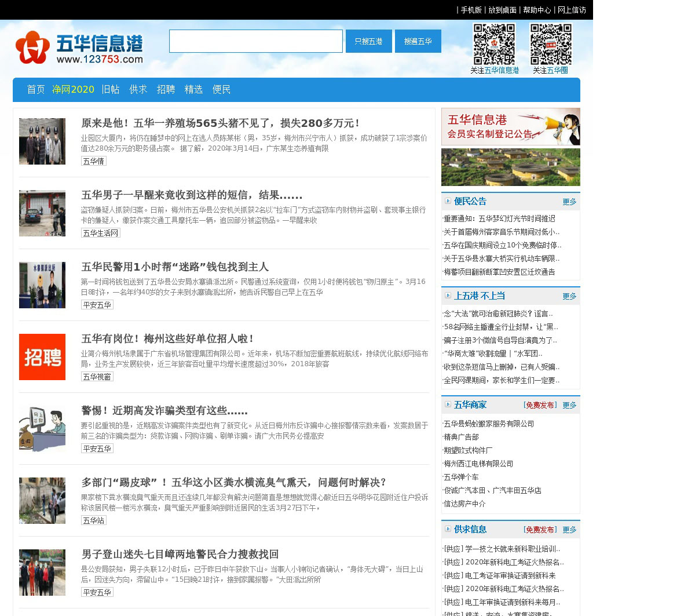Open the fraud warning cartoon thumbnail
The height and width of the screenshot is (616, 695).
click(x=42, y=429)
